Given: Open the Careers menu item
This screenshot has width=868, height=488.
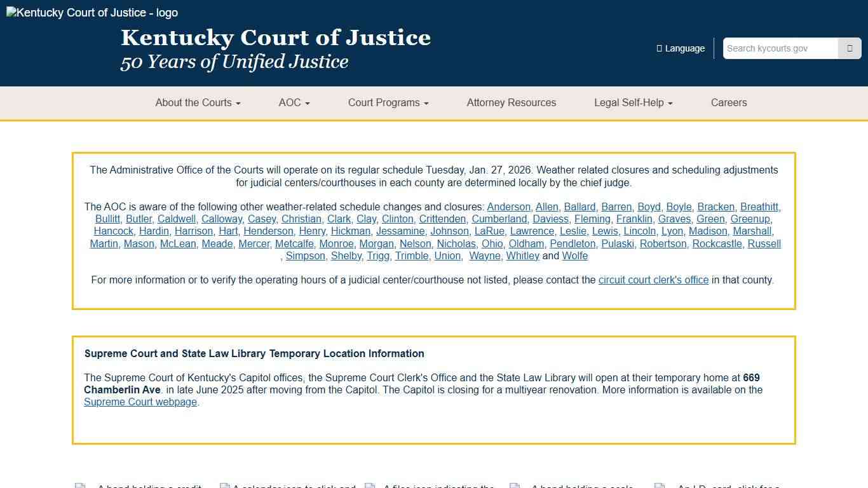Looking at the screenshot, I should tap(729, 103).
